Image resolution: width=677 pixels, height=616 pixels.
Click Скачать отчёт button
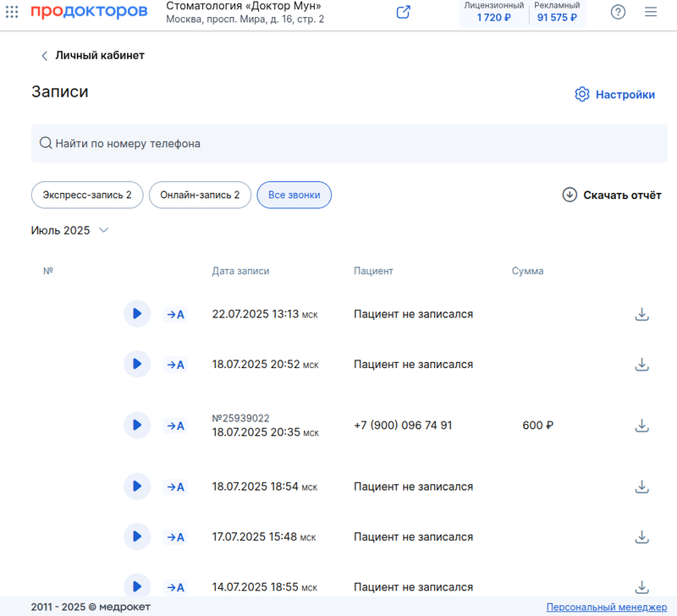pyautogui.click(x=612, y=195)
